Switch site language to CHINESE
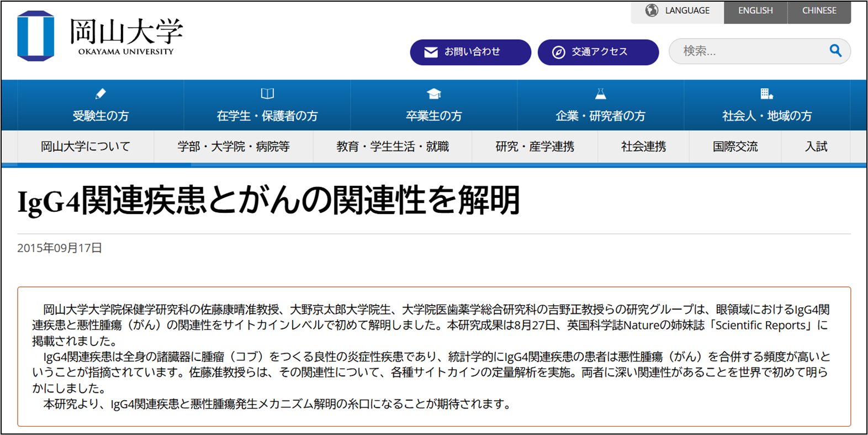The width and height of the screenshot is (868, 435). [819, 11]
